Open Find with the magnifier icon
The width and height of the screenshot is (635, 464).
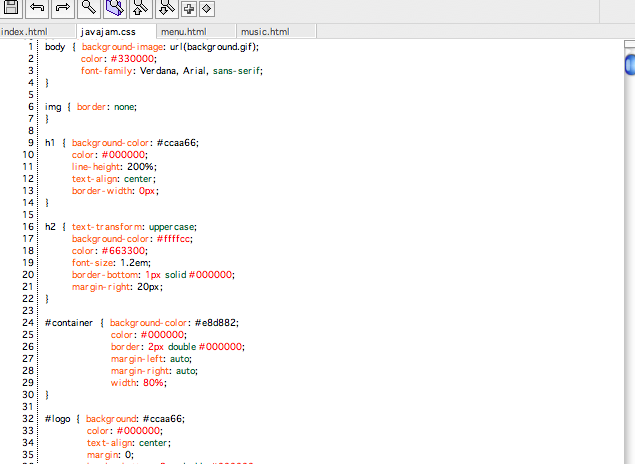click(x=89, y=8)
